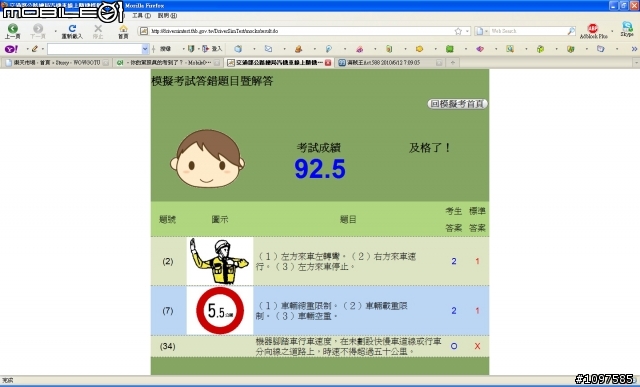640x387 pixels.
Task: Open the back-history dropdown arrow
Action: coord(56,31)
